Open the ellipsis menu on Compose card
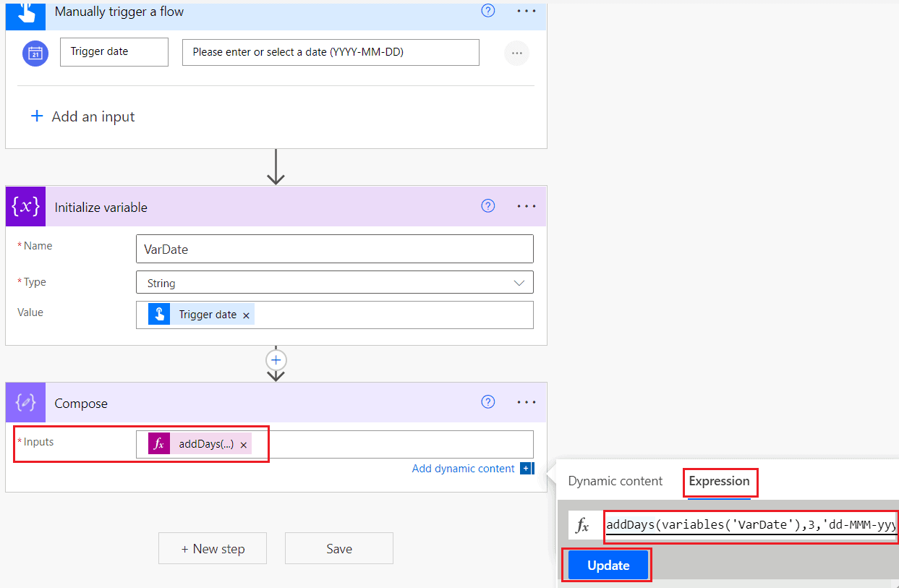Image resolution: width=899 pixels, height=588 pixels. 526,402
